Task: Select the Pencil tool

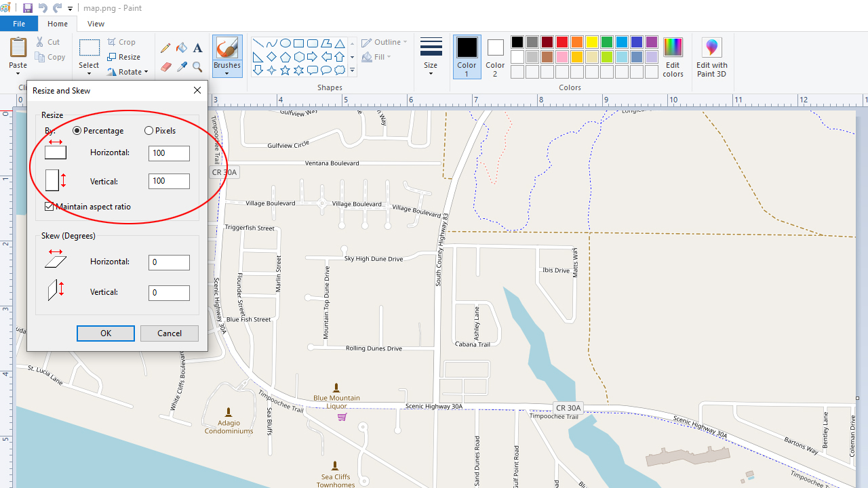Action: pos(165,48)
